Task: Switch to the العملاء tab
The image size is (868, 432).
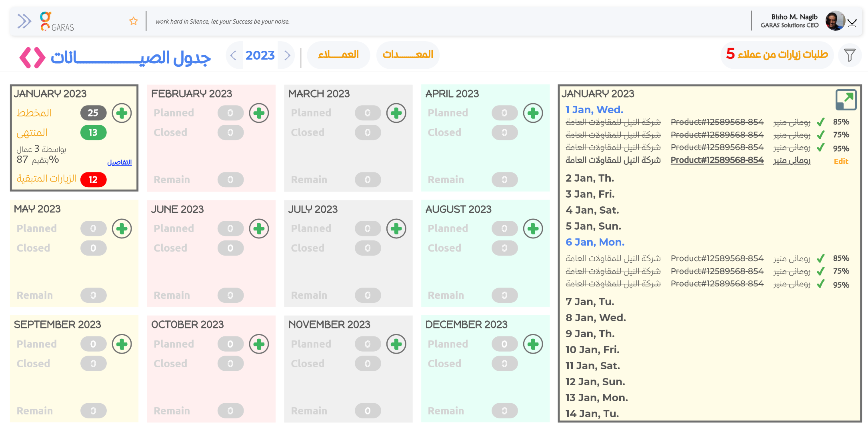Action: click(x=338, y=55)
